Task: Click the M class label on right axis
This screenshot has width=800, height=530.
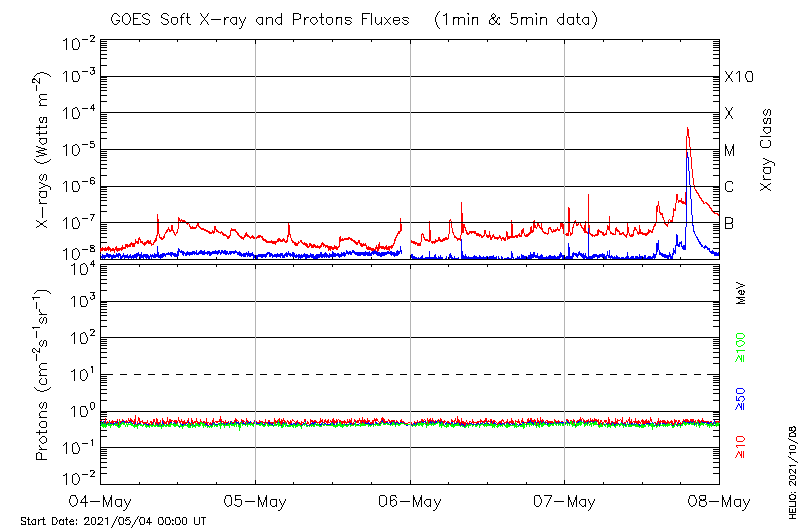Action: pos(730,150)
